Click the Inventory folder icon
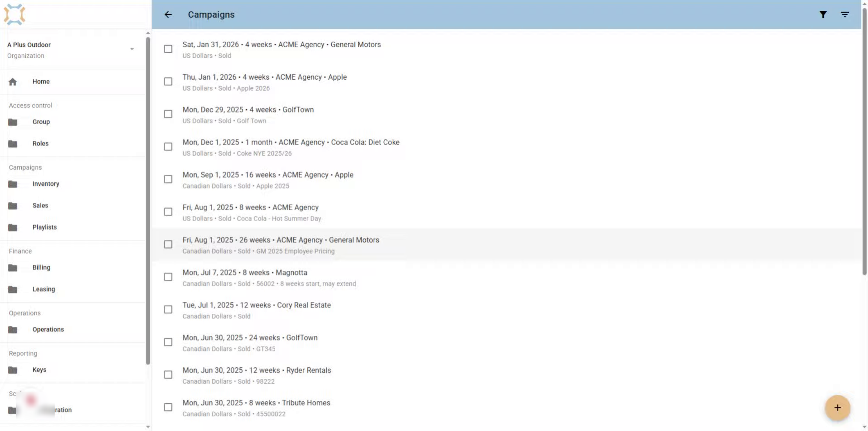This screenshot has width=868, height=431. (x=13, y=184)
